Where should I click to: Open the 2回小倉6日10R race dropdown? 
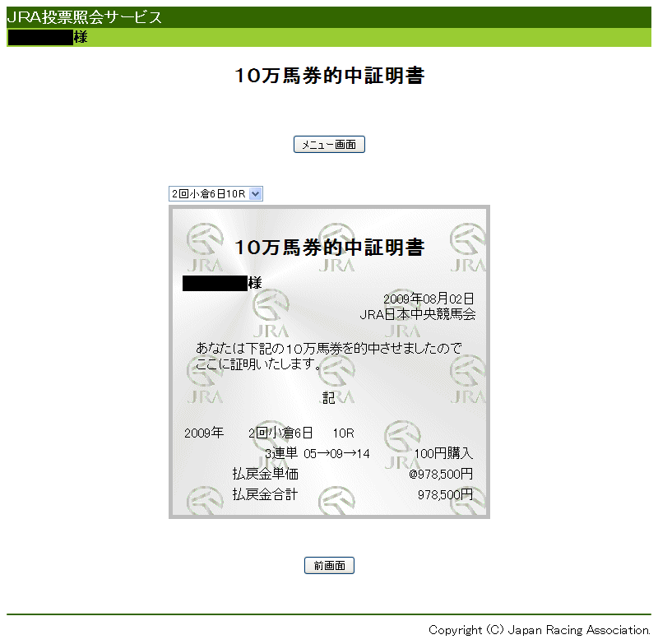tap(215, 194)
